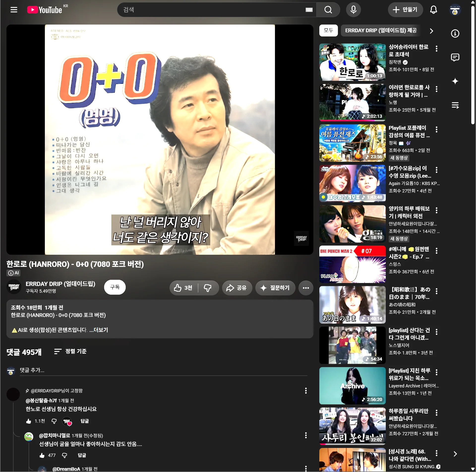The image size is (476, 472).
Task: Click the YouTube logo home link
Action: (x=45, y=10)
